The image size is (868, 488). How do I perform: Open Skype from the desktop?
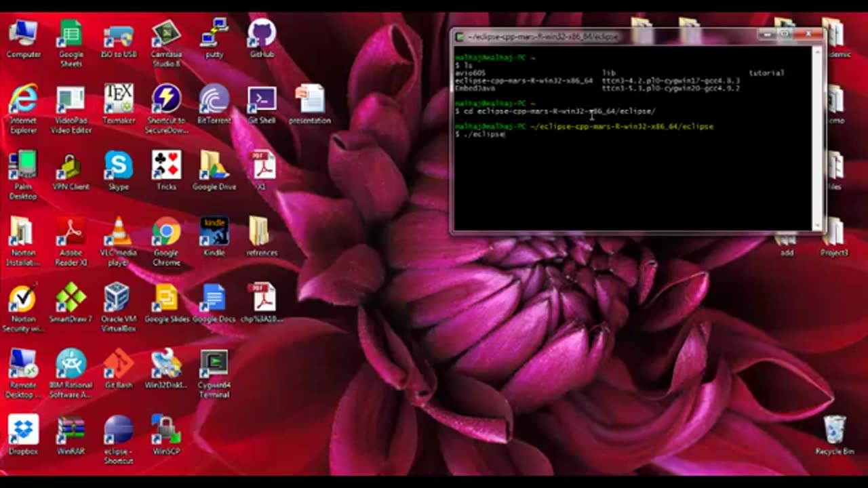coord(119,170)
